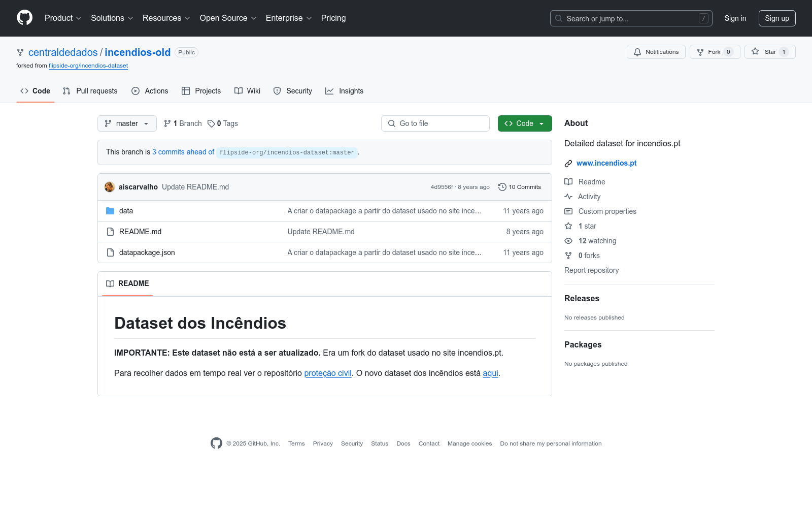
Task: Open the www.incendios.pt website link
Action: 606,163
